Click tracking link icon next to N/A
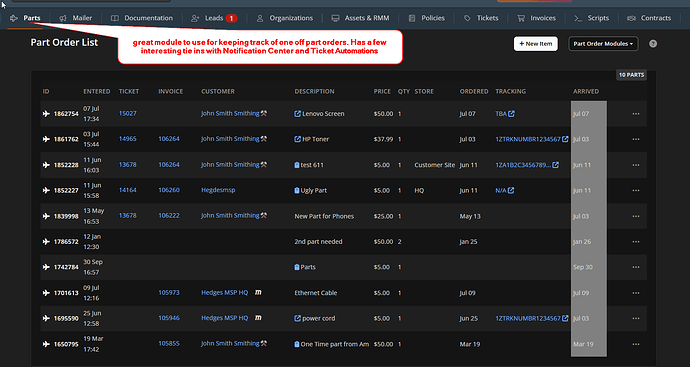The width and height of the screenshot is (690, 367). (x=511, y=191)
